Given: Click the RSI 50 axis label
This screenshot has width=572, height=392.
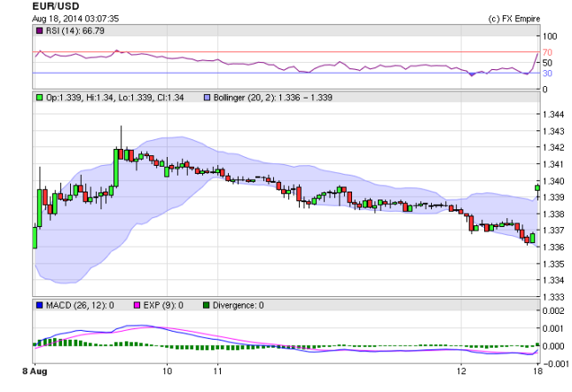Looking at the screenshot, I should click(x=547, y=63).
